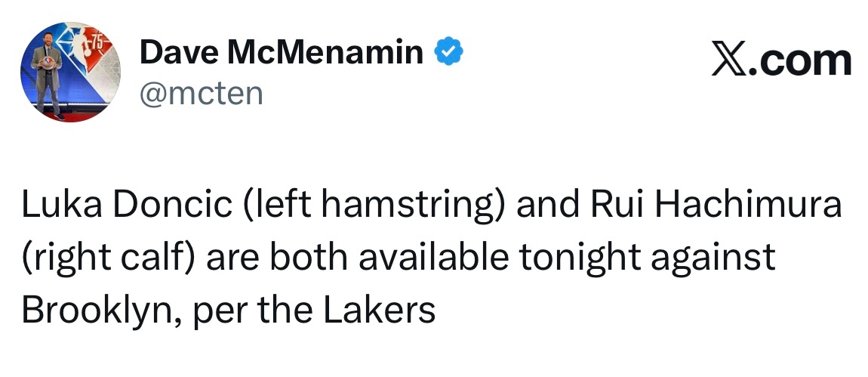This screenshot has height=377, width=868.
Task: Click Dave McMenamin's profile avatar
Action: click(70, 74)
